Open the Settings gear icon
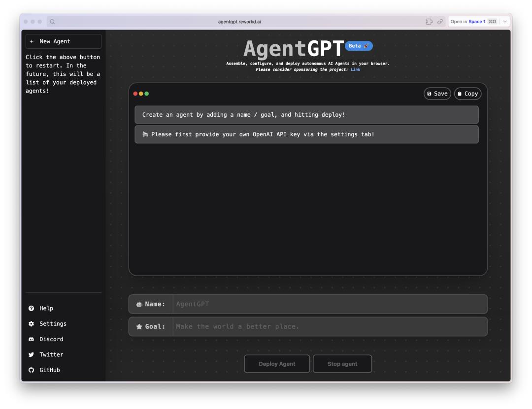The width and height of the screenshot is (532, 409). pyautogui.click(x=31, y=324)
